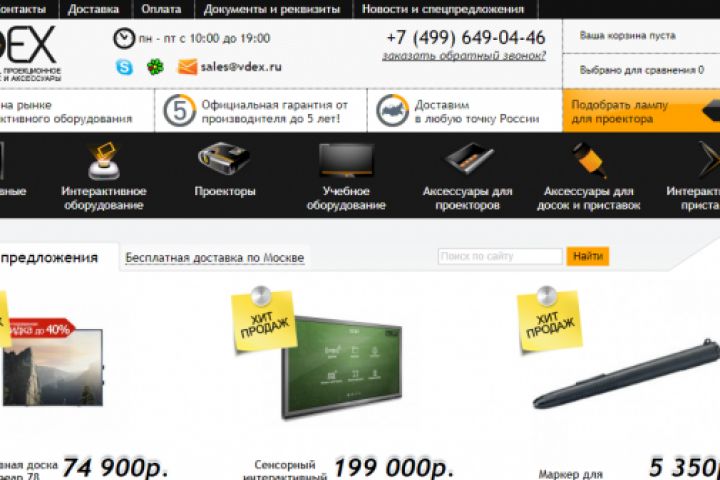Click the orange email envelope icon
Screen dimensions: 720x480
pyautogui.click(x=187, y=67)
